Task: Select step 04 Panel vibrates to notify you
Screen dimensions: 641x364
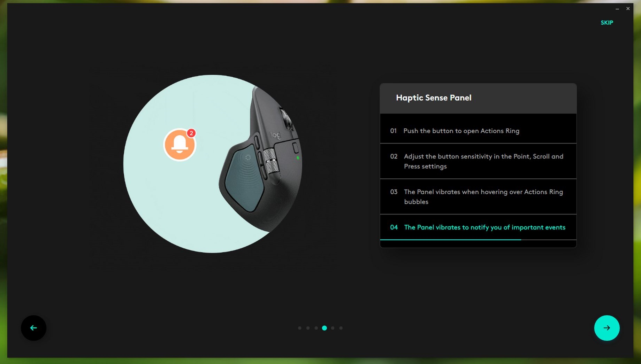Action: click(478, 227)
